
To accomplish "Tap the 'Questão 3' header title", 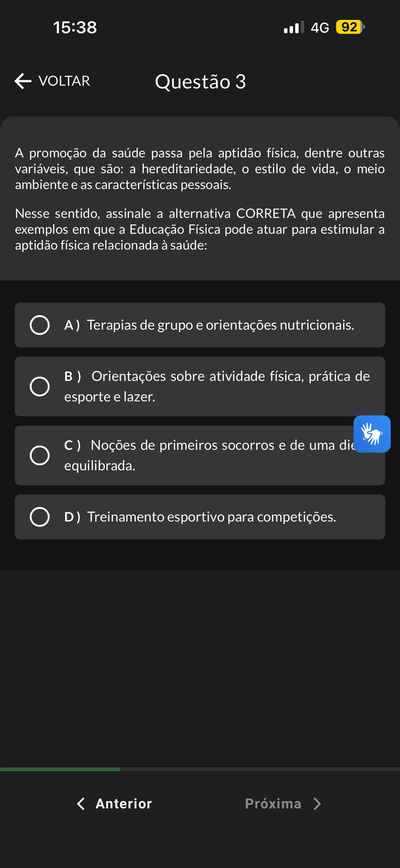I will (x=200, y=82).
